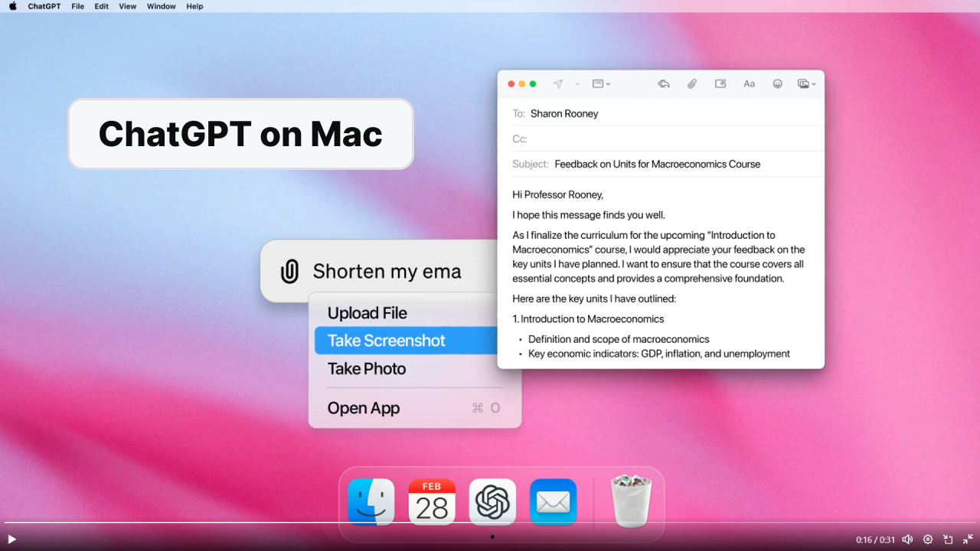Click the markup compose icon in mail toolbar
The image size is (980, 551).
(x=720, y=84)
